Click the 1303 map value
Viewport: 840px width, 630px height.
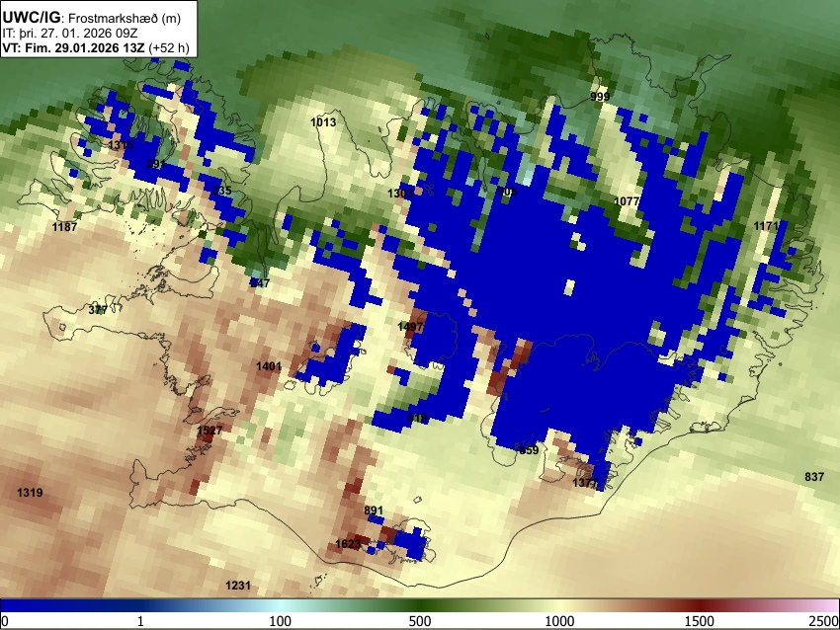400,194
